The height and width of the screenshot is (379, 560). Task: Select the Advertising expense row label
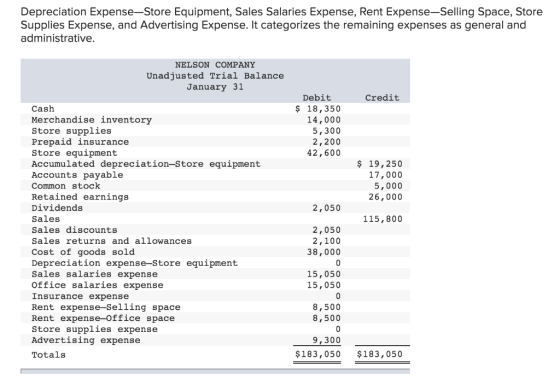point(86,341)
